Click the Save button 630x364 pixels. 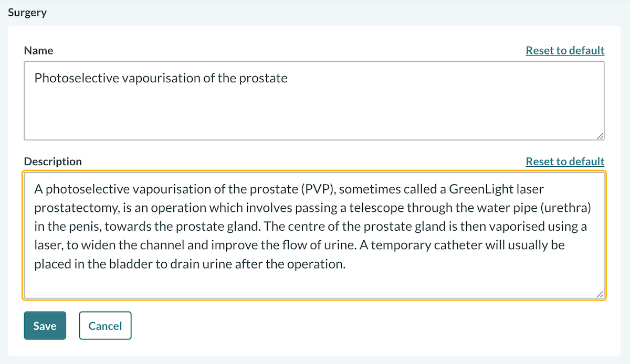click(x=45, y=326)
